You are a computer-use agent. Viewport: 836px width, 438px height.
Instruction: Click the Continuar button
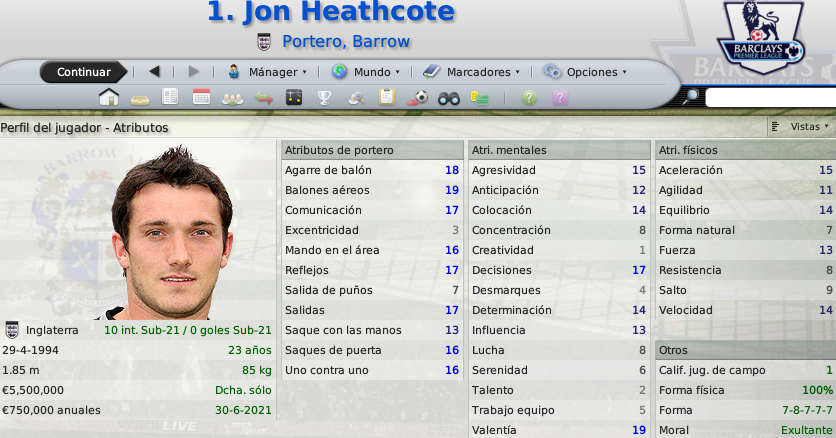84,72
